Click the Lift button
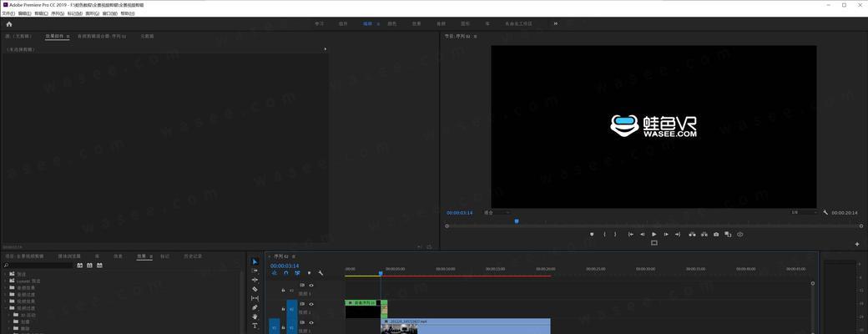The height and width of the screenshot is (334, 868). (x=692, y=235)
